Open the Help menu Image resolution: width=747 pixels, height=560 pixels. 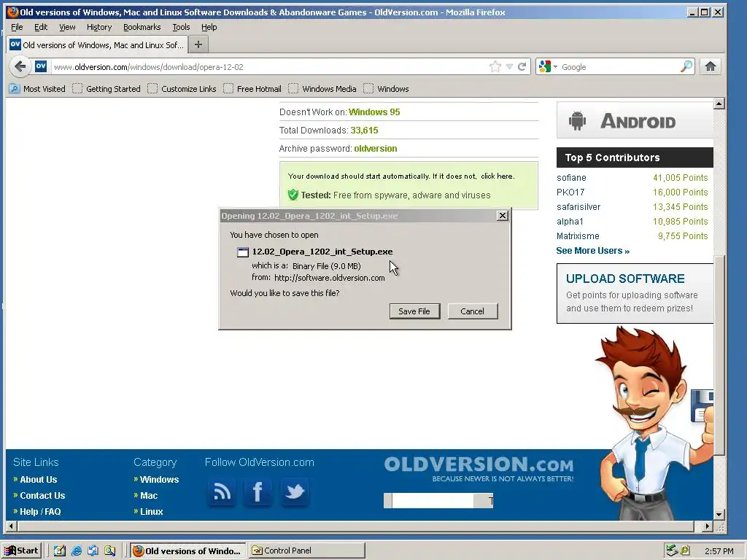[209, 27]
